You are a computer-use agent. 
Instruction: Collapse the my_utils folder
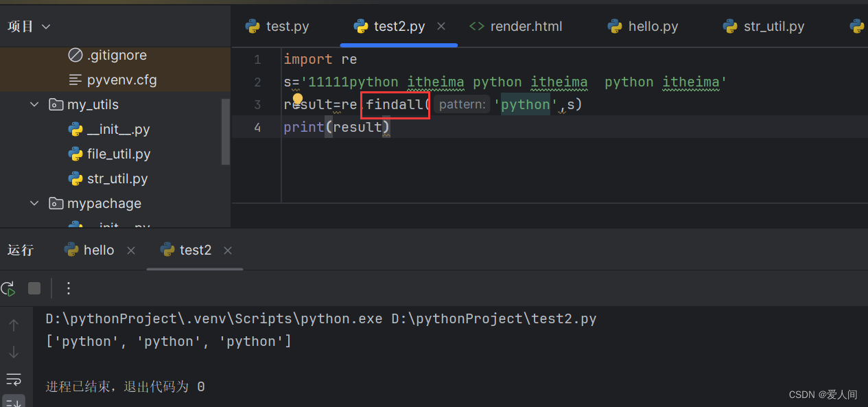34,104
